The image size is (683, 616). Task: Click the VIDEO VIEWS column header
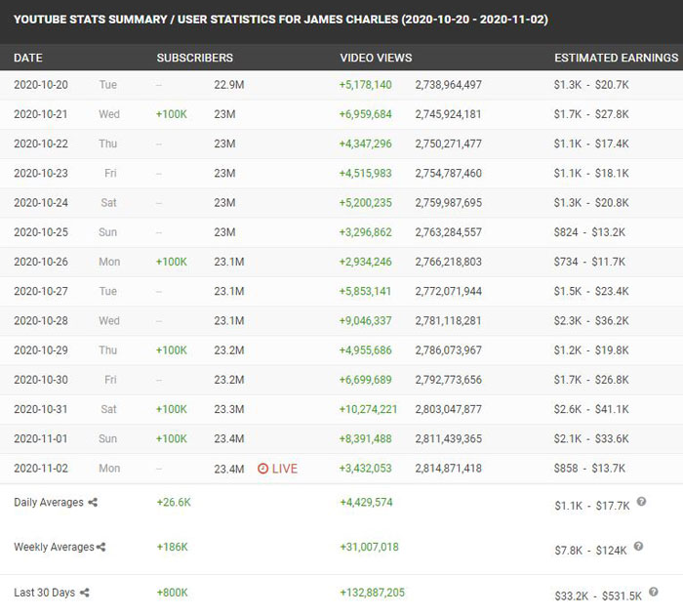click(x=376, y=59)
